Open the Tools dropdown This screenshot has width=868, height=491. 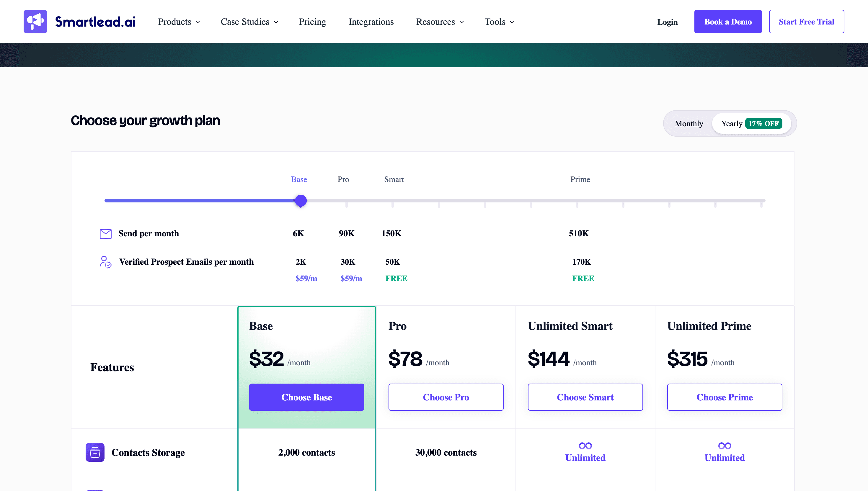pos(499,21)
